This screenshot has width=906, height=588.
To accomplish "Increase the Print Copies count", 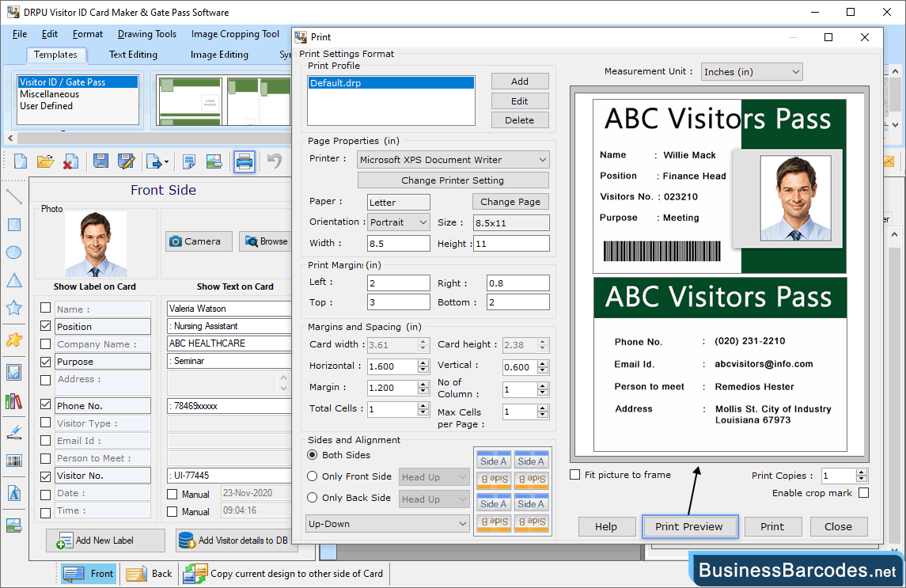I will point(862,472).
